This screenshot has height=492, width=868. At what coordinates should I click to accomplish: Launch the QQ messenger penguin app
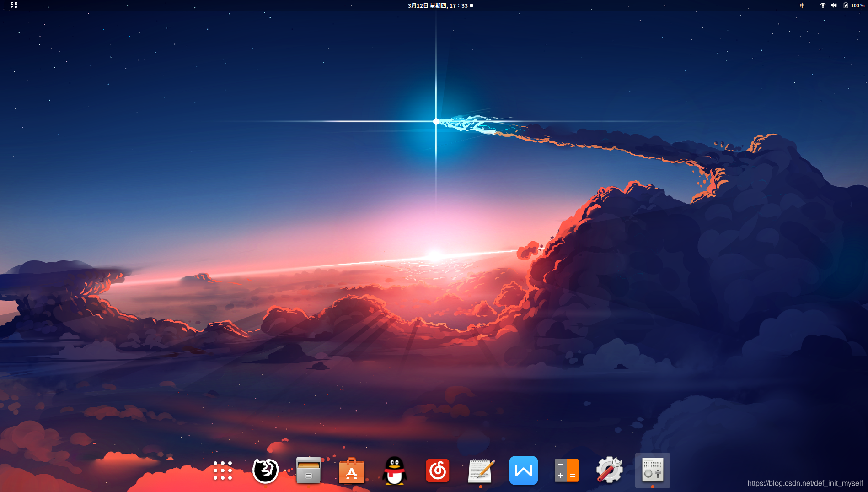(x=395, y=470)
